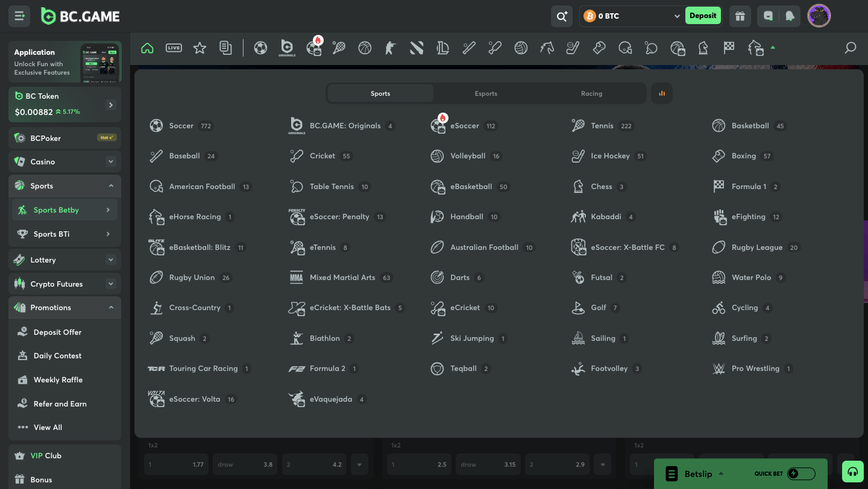This screenshot has width=868, height=489.
Task: Open BCPoker in the sidebar
Action: pos(64,139)
